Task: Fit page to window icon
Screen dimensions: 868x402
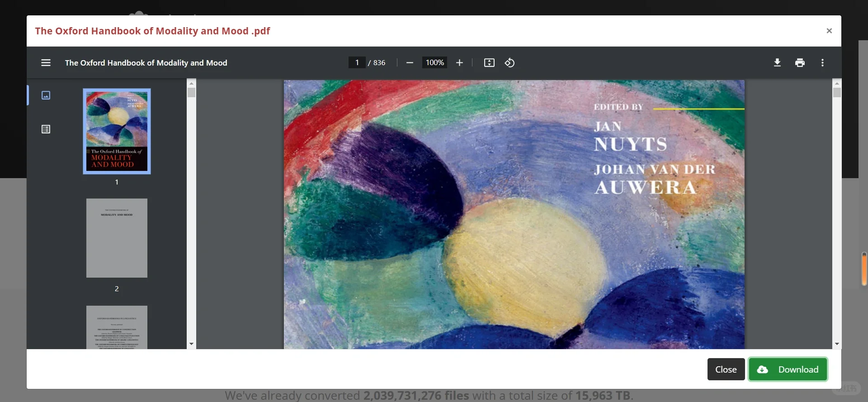Action: [489, 63]
